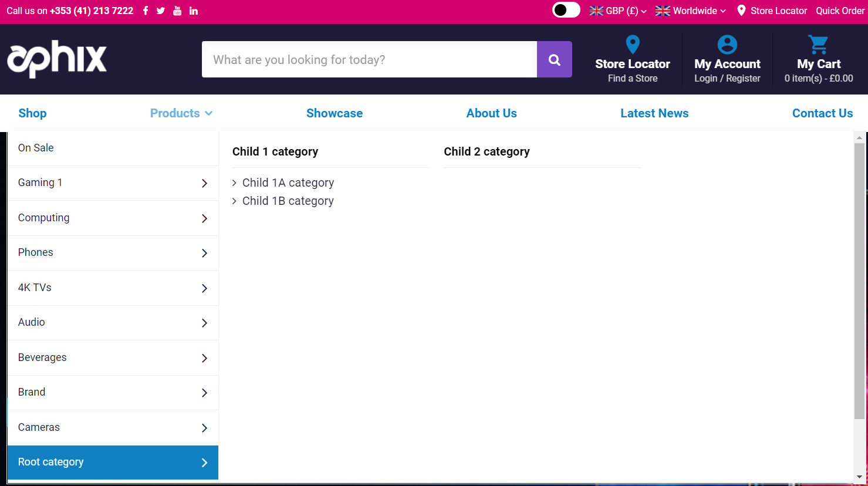Open Facebook page via the Facebook icon
Image resolution: width=868 pixels, height=486 pixels.
145,11
